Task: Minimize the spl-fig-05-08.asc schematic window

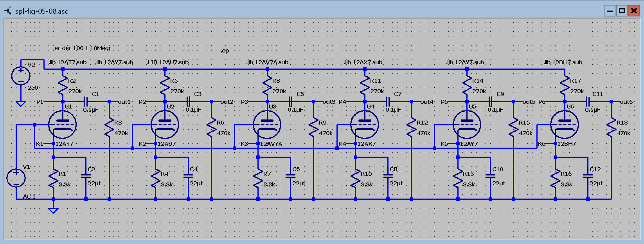Action: point(610,11)
